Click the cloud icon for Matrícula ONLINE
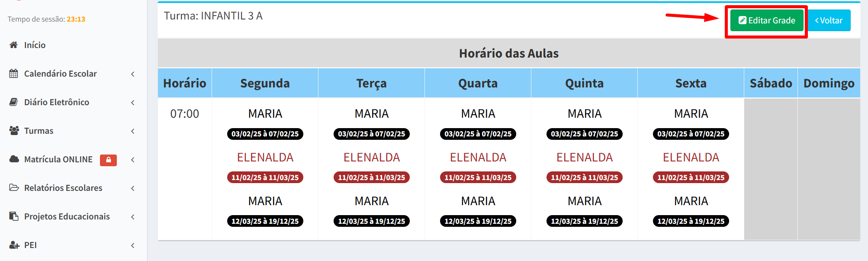 pyautogui.click(x=14, y=159)
